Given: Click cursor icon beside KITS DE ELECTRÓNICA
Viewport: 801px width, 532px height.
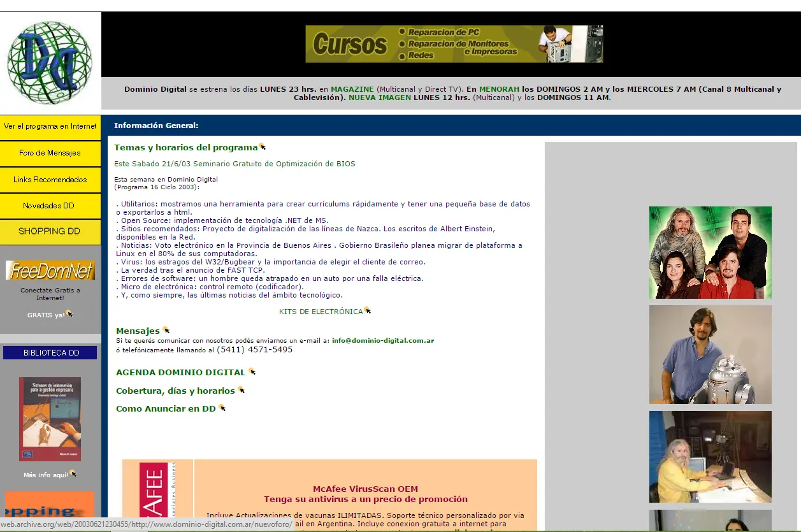Looking at the screenshot, I should coord(367,310).
